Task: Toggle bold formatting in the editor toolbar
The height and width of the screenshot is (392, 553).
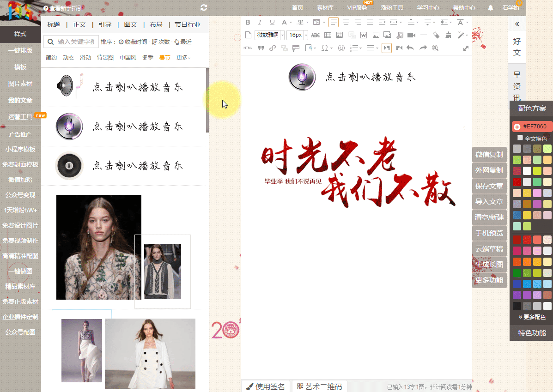Action: (248, 22)
